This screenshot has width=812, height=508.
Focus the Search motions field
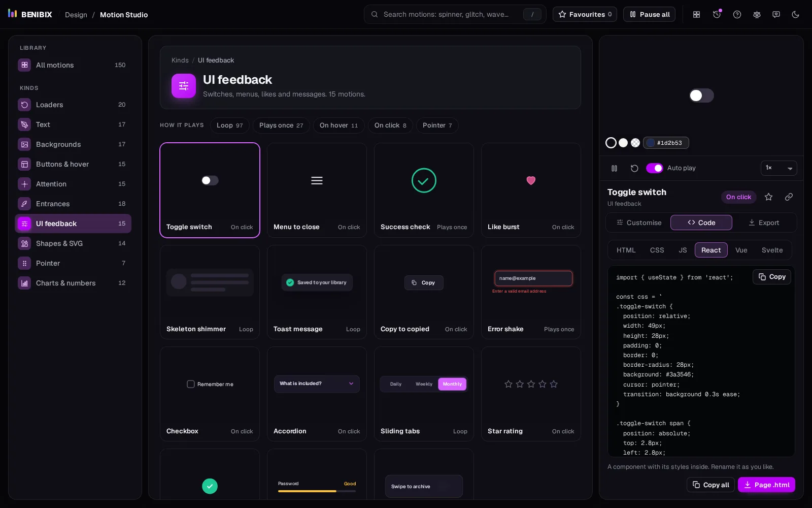pyautogui.click(x=455, y=14)
